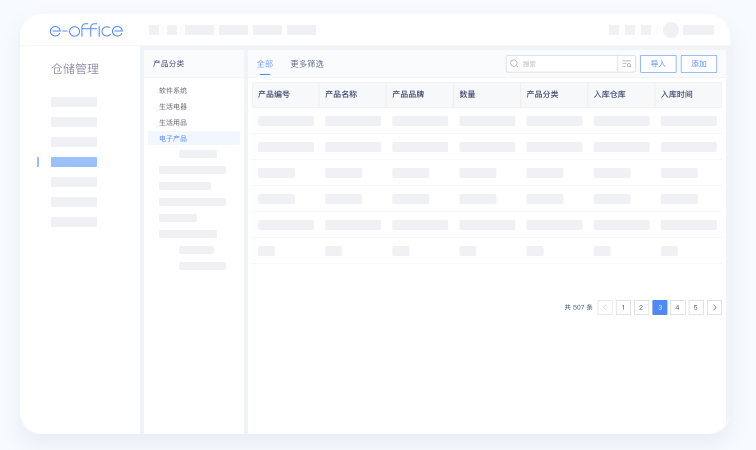Select 生活用品 category
This screenshot has width=756, height=450.
point(173,123)
